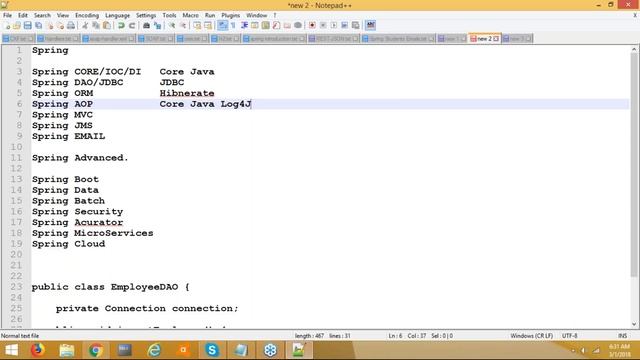The width and height of the screenshot is (640, 360).
Task: Close the 'new 2' tab with its X
Action: [496, 38]
